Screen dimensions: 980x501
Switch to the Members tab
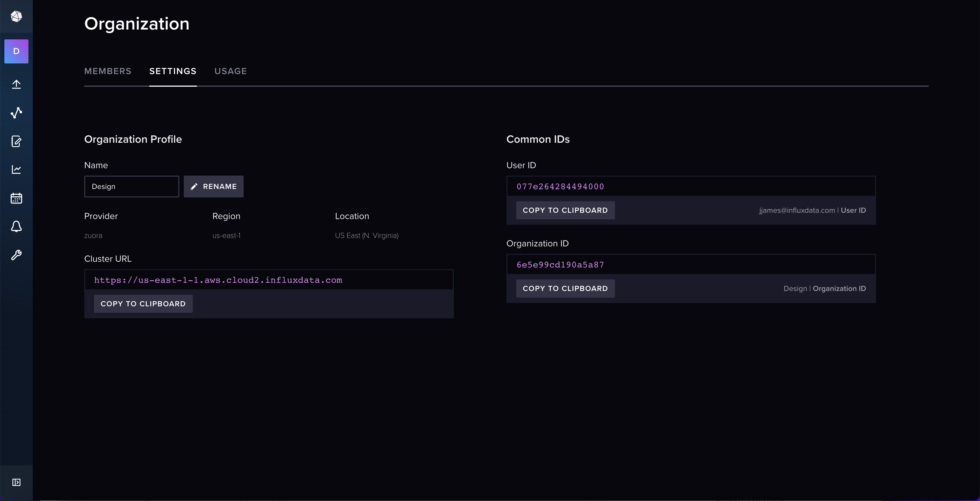pyautogui.click(x=108, y=71)
